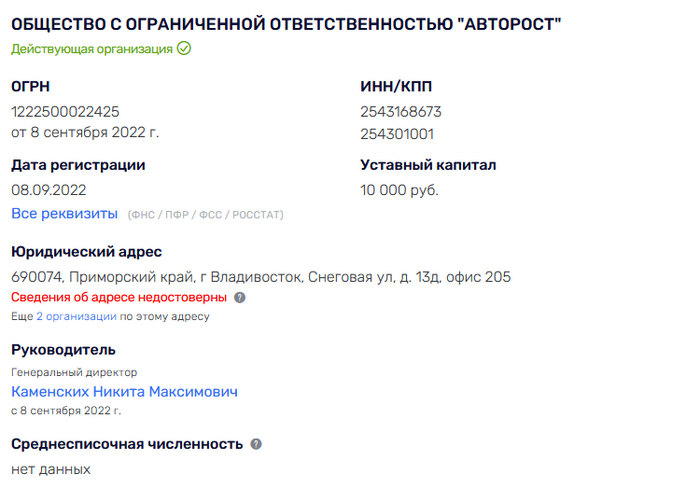Image resolution: width=700 pixels, height=488 pixels.
Task: Click the нет данных headcount value
Action: coord(51,469)
